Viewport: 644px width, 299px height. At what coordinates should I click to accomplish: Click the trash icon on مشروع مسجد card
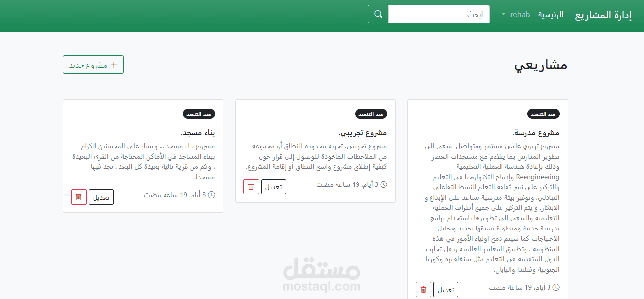pos(78,197)
